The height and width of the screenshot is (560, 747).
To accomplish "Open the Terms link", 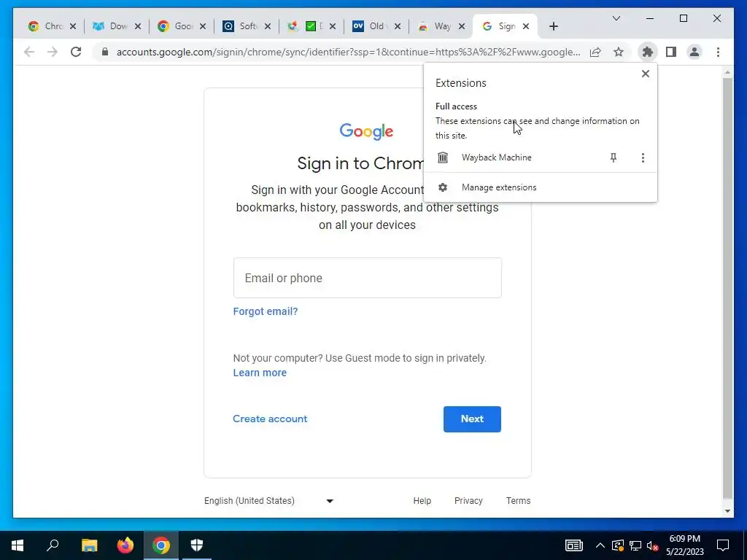I will (519, 501).
